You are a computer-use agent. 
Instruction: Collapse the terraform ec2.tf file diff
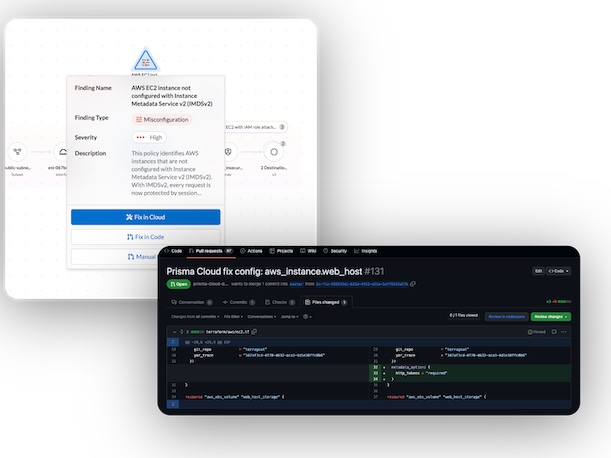(x=171, y=331)
